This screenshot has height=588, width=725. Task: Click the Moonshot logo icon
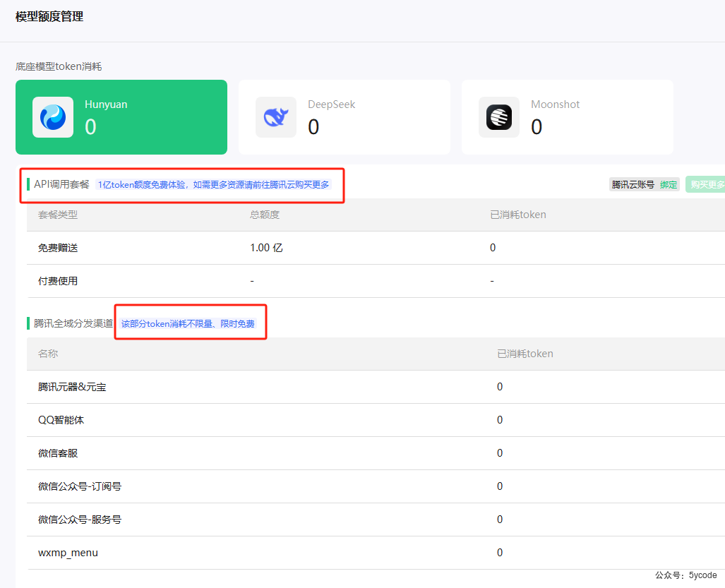(x=499, y=117)
